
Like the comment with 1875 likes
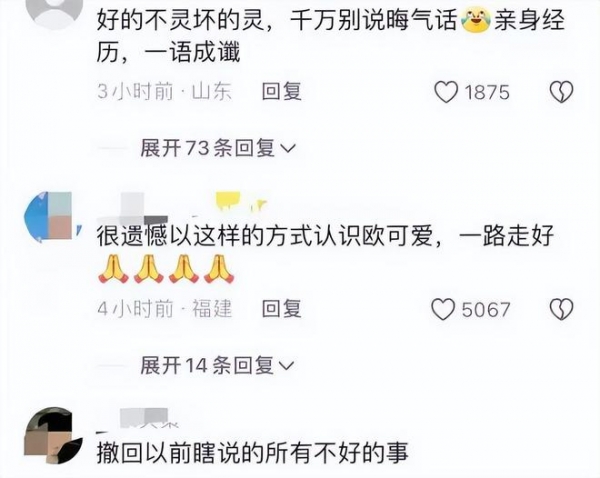(446, 92)
